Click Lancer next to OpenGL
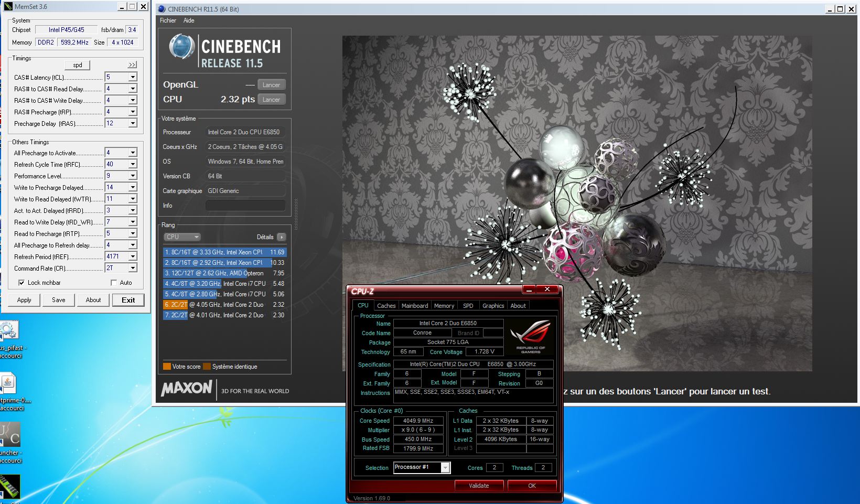The image size is (860, 504). [x=272, y=85]
